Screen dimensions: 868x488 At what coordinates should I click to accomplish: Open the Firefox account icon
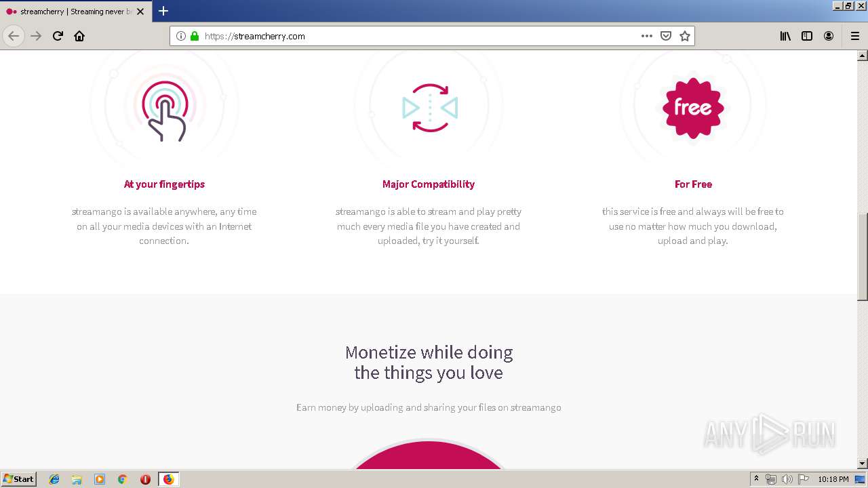click(829, 36)
